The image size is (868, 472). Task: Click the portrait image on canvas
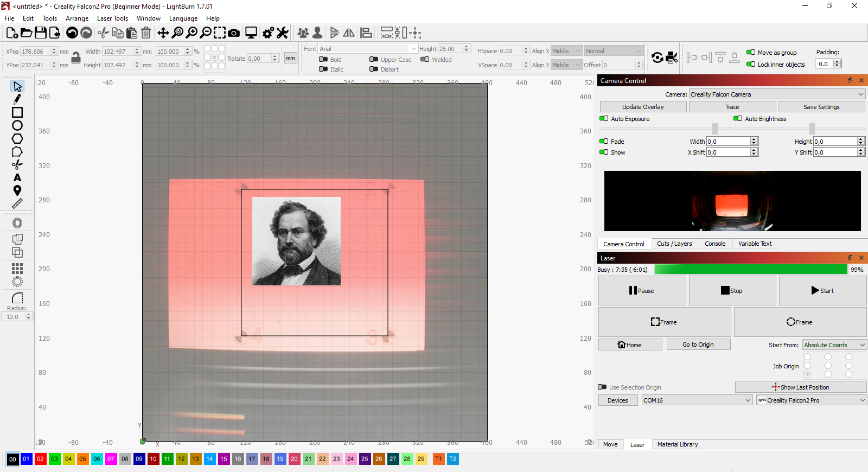(x=296, y=241)
